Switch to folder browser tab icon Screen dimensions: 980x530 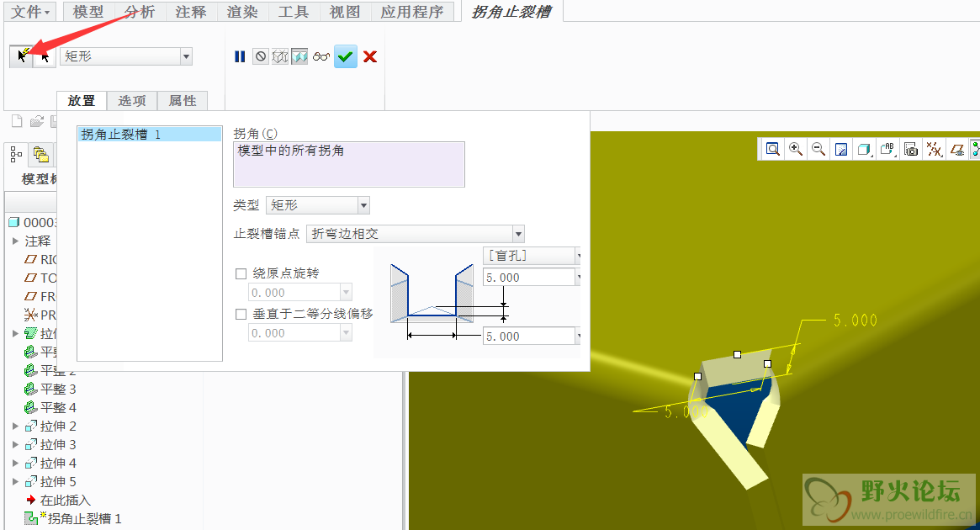pyautogui.click(x=40, y=154)
